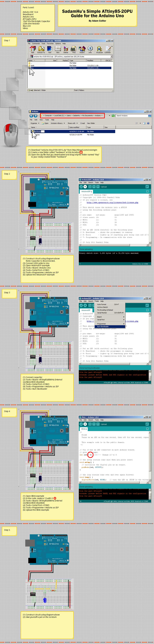The height and width of the screenshot is (644, 154).
Task: Select the 'hardware' folder in Explorer
Action: point(73,131)
